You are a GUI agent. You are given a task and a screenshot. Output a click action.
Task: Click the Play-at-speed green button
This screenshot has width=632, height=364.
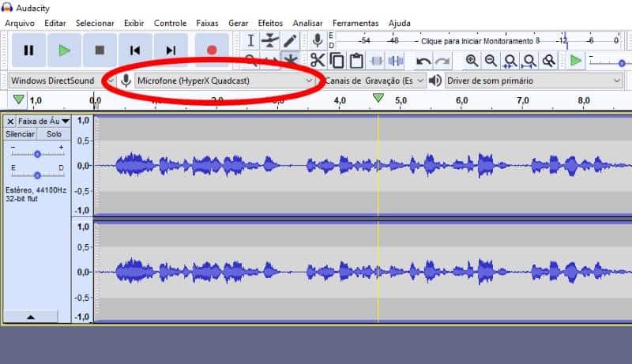[x=576, y=61]
